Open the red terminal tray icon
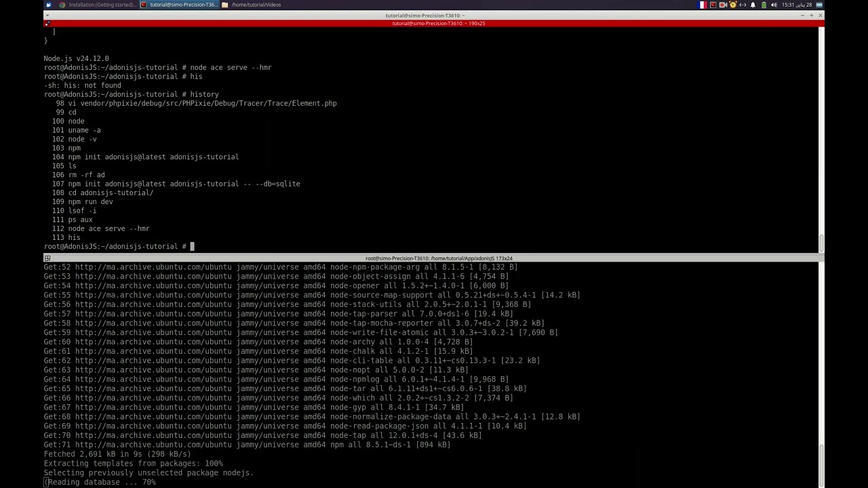868x488 pixels. click(713, 5)
